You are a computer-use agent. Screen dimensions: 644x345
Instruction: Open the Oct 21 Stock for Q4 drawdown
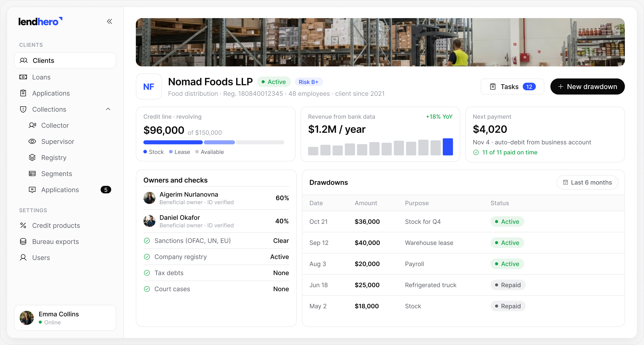point(463,222)
